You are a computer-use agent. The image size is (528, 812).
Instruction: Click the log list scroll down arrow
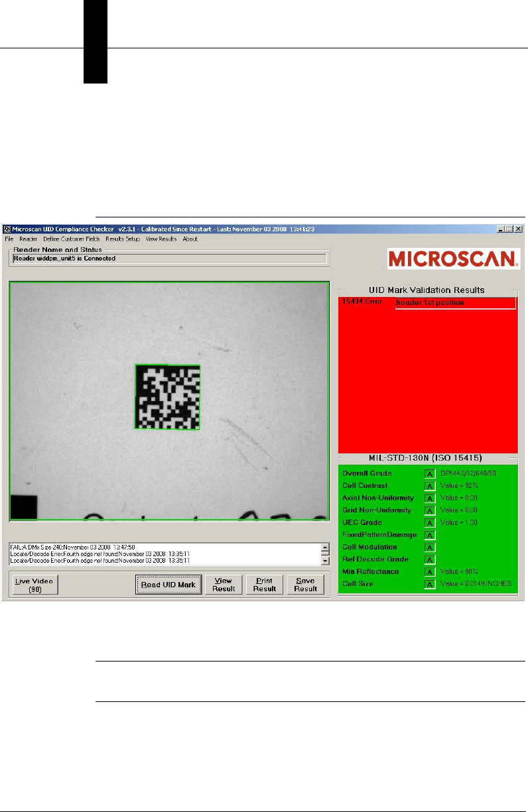point(325,561)
